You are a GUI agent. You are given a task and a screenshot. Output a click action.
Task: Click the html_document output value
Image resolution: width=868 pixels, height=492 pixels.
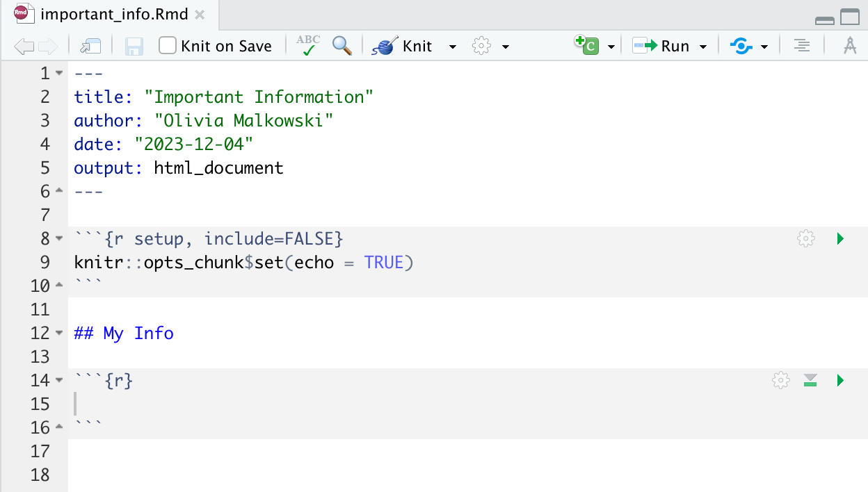tap(219, 167)
